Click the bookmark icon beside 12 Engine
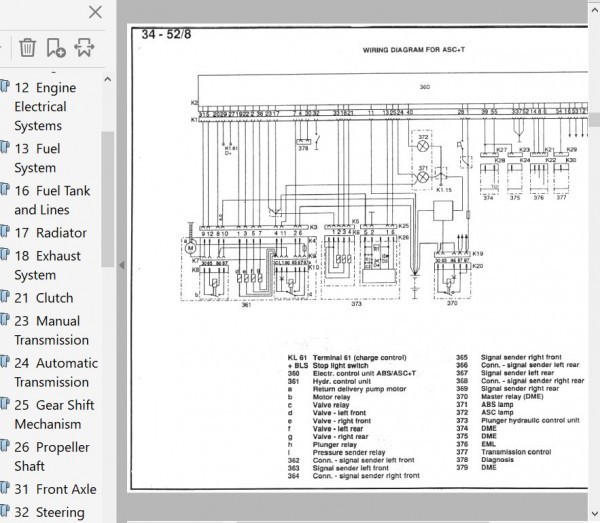This screenshot has width=600, height=523. tap(4, 86)
